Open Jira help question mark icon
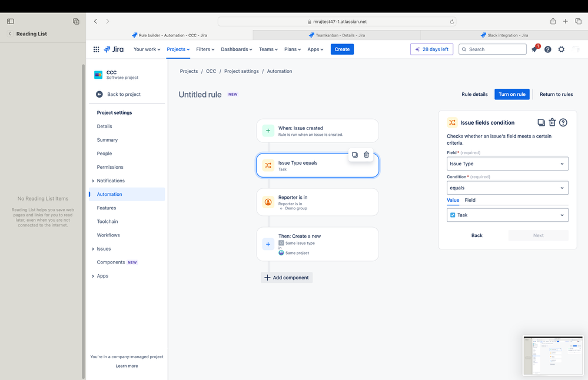Viewport: 588px width, 380px height. coord(547,49)
